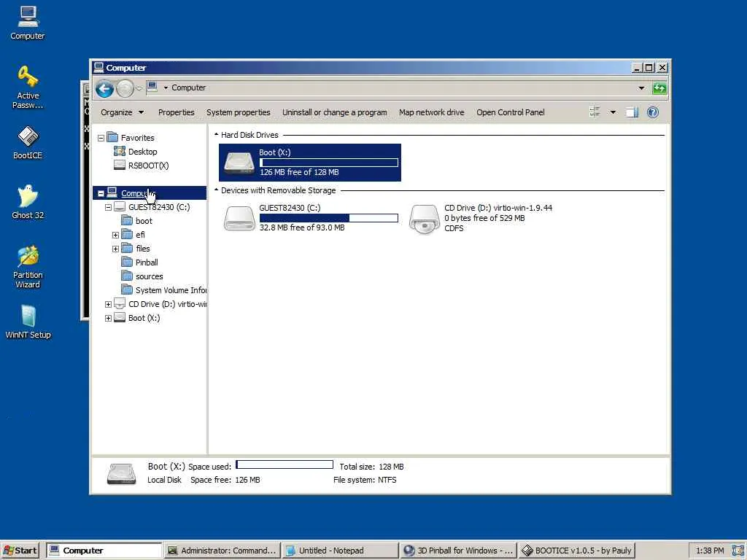This screenshot has height=560, width=747.
Task: Click the Back navigation arrow
Action: pyautogui.click(x=104, y=88)
